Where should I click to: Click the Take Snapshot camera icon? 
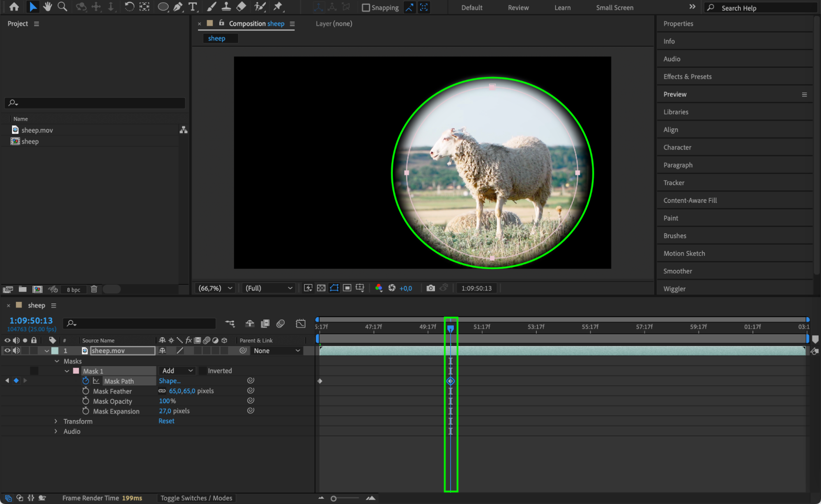[430, 288]
